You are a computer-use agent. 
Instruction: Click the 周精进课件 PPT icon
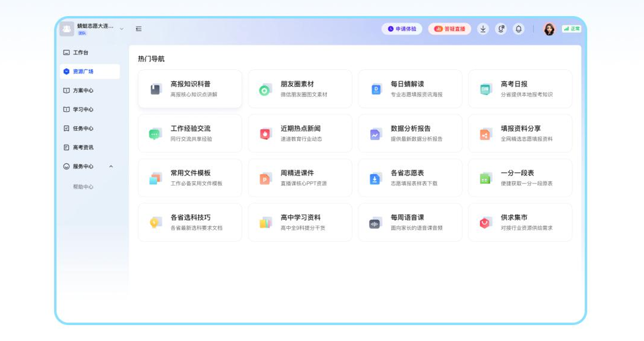264,178
